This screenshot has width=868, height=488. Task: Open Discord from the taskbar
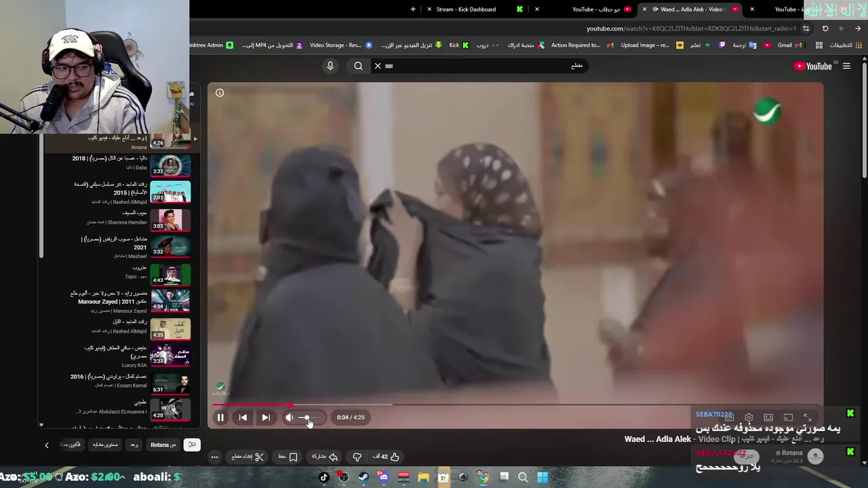[384, 477]
